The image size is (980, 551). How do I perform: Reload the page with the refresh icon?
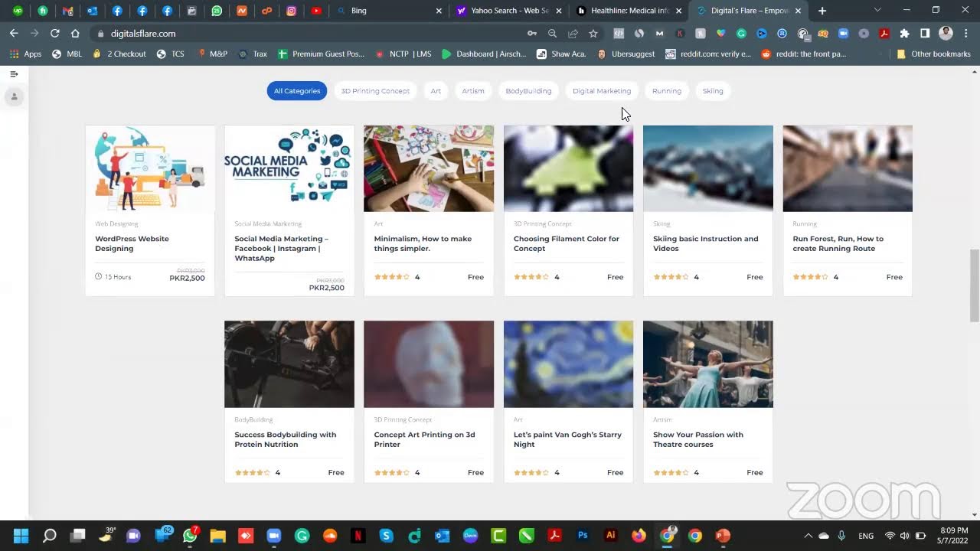click(54, 34)
